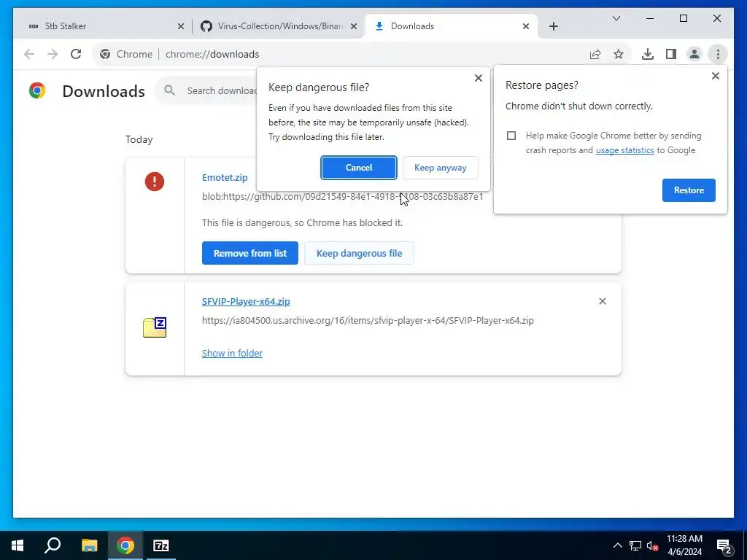Click the zip file icon for SFVIP-Player
The width and height of the screenshot is (747, 560).
(155, 327)
